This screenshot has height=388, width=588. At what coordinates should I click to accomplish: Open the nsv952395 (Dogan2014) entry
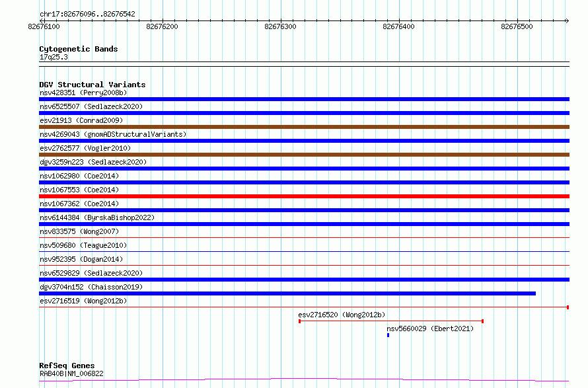[x=81, y=259]
